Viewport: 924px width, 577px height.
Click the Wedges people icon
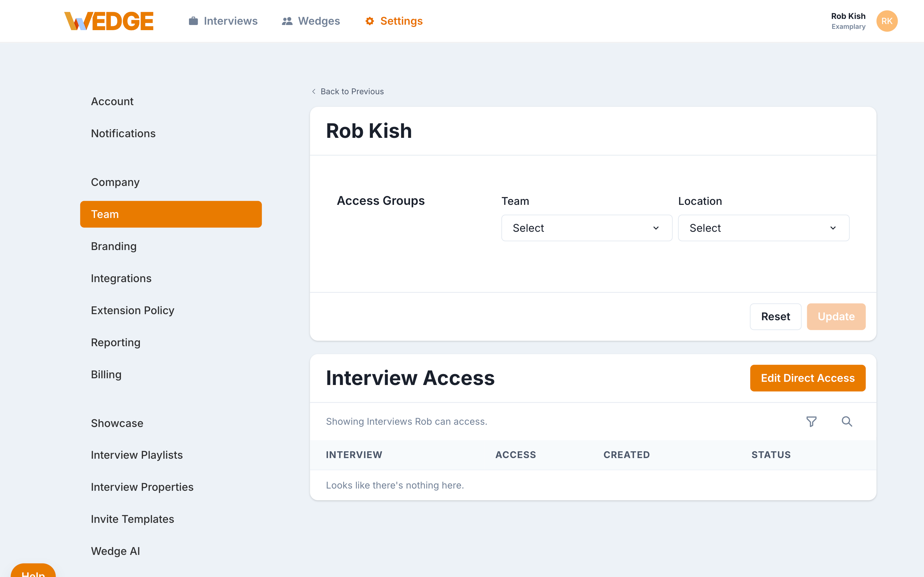(x=287, y=21)
